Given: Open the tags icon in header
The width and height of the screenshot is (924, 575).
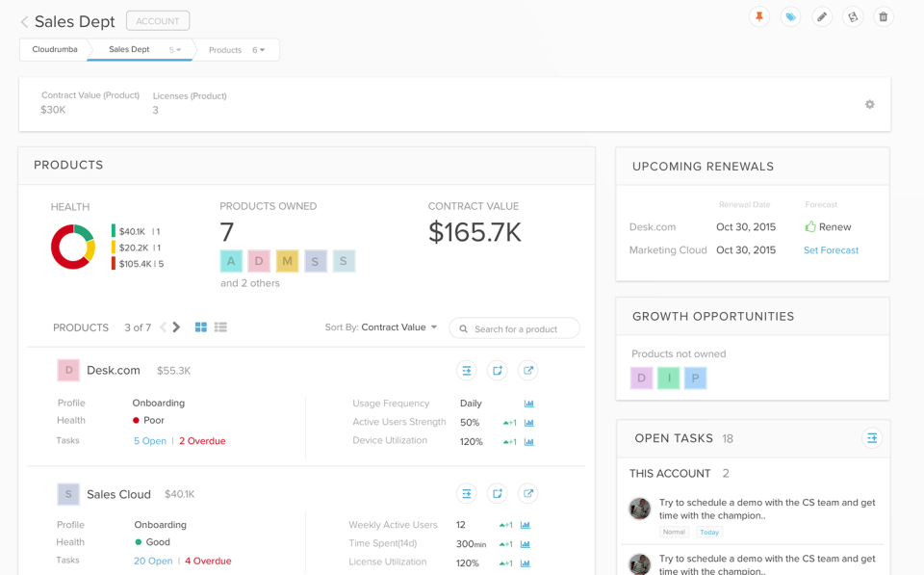Looking at the screenshot, I should pyautogui.click(x=791, y=16).
